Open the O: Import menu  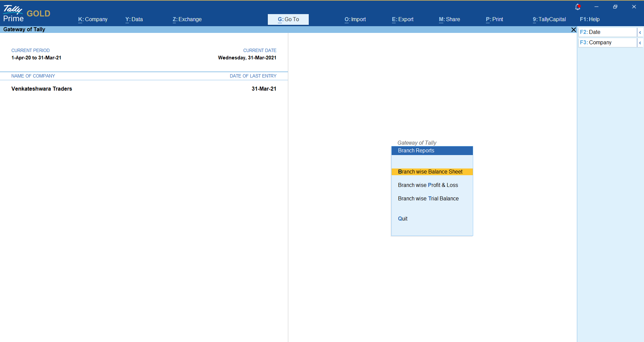click(x=355, y=19)
